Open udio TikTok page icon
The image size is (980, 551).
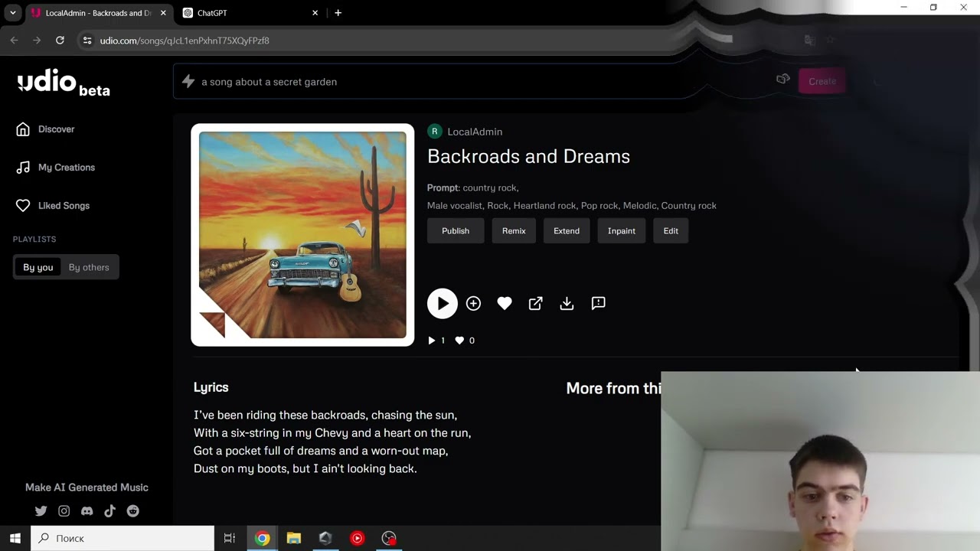[x=109, y=511]
